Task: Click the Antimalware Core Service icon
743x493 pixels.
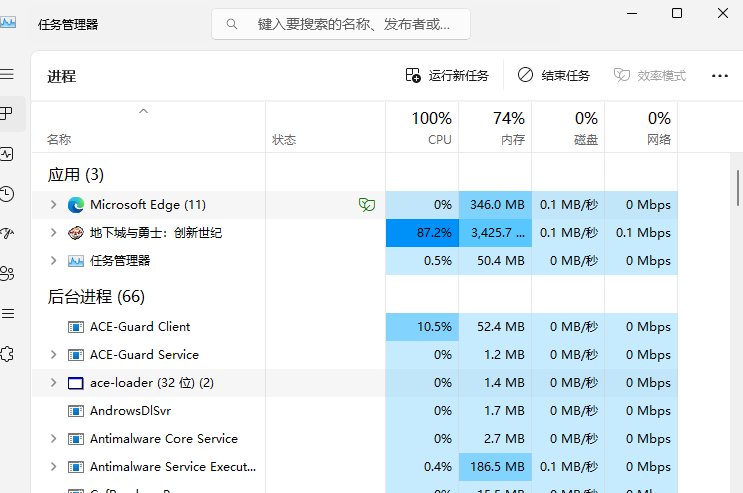Action: [76, 439]
